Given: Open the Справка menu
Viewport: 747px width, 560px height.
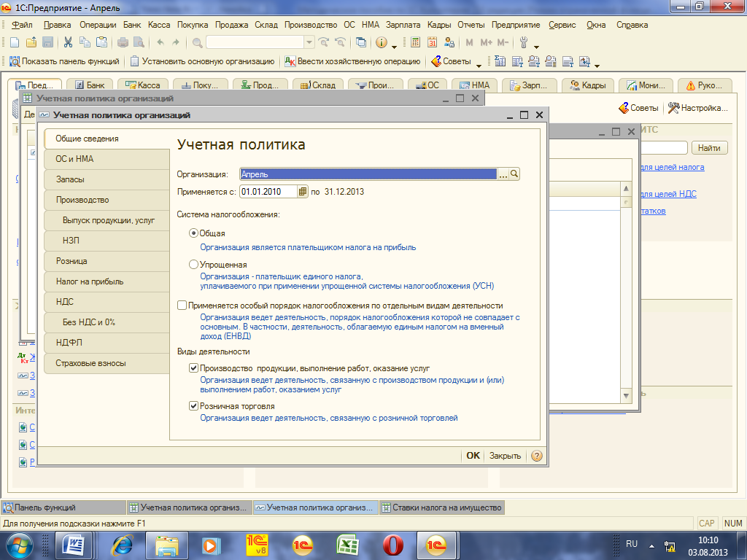Looking at the screenshot, I should 632,25.
